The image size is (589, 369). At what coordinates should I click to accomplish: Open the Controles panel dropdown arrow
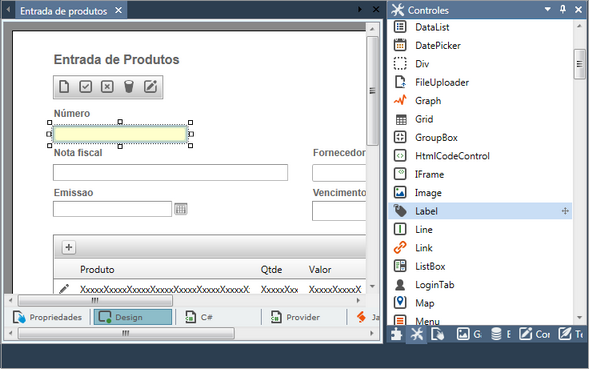click(x=548, y=9)
